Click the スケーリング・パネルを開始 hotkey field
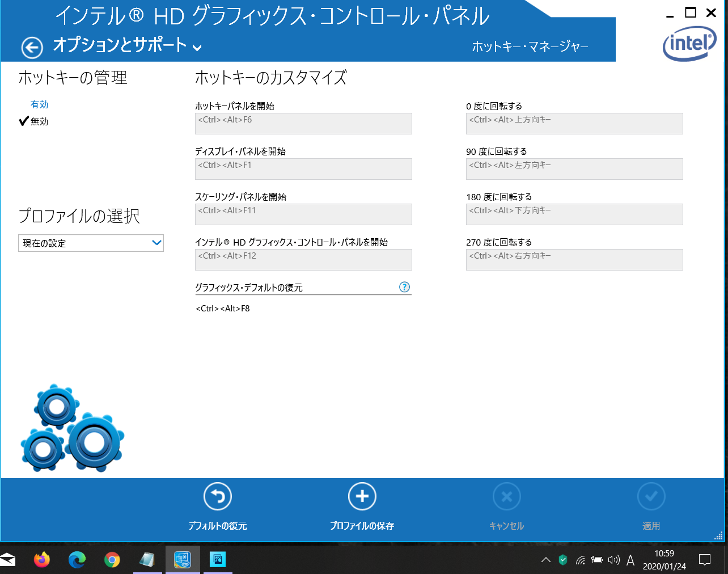 (303, 214)
